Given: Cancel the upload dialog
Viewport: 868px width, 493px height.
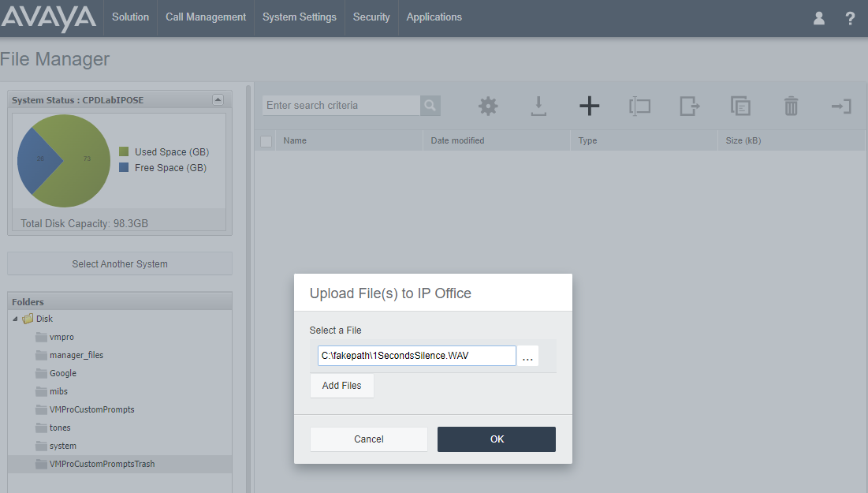Looking at the screenshot, I should point(369,439).
